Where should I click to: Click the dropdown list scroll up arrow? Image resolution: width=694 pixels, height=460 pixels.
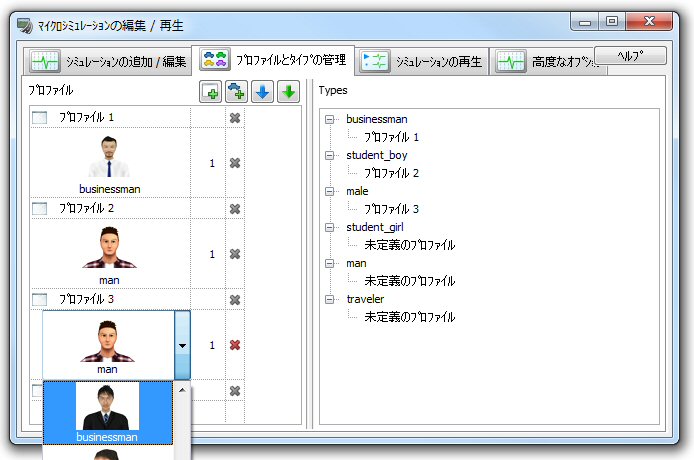tap(182, 390)
